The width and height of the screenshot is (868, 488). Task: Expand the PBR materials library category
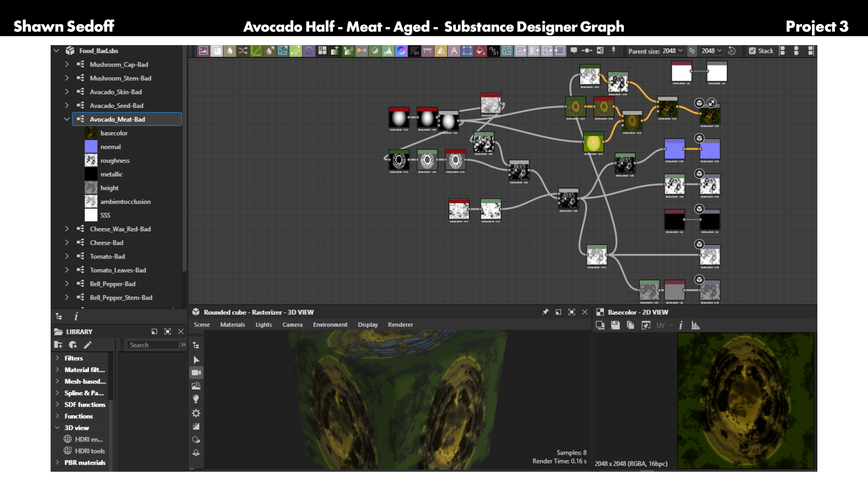click(x=57, y=462)
